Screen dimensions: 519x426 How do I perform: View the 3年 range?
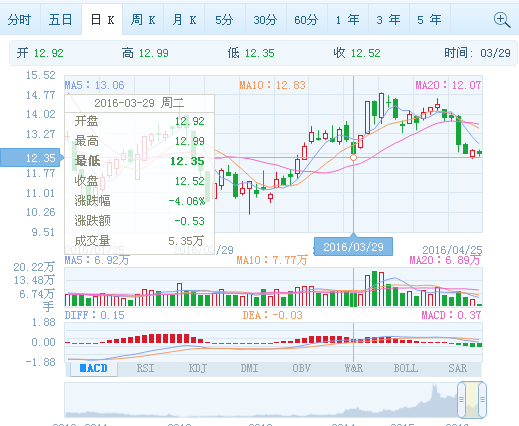[389, 20]
